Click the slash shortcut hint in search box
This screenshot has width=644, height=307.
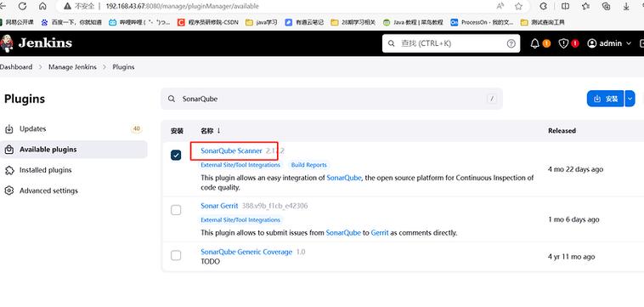click(492, 99)
